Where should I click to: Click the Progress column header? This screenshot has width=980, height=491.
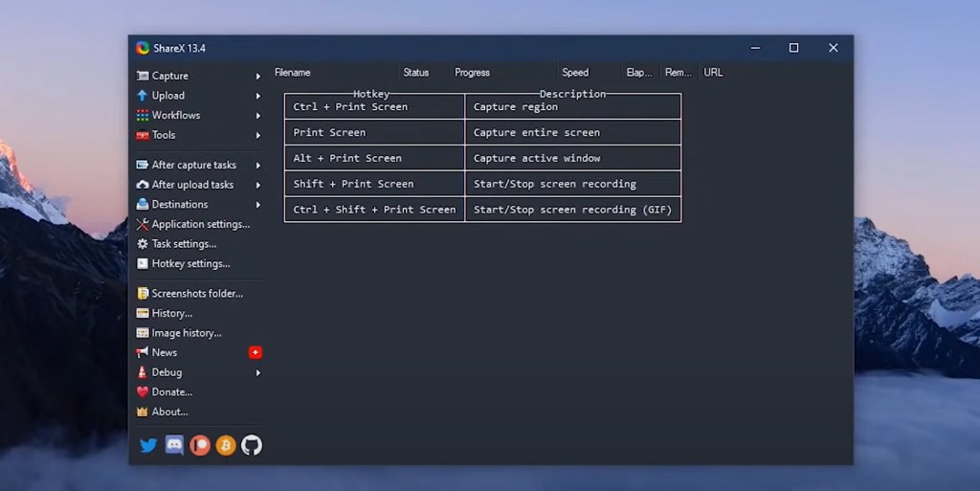click(x=472, y=73)
